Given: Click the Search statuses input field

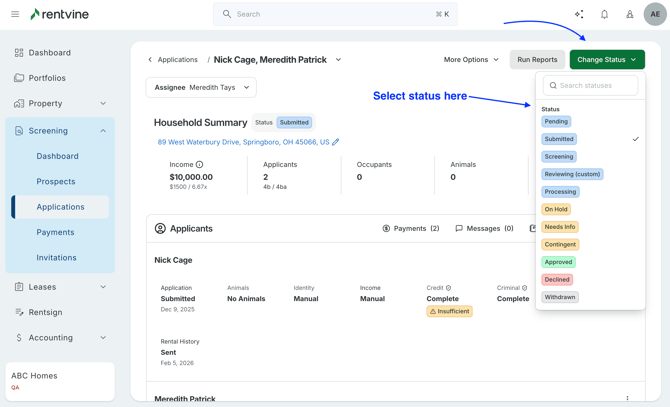Looking at the screenshot, I should 591,86.
